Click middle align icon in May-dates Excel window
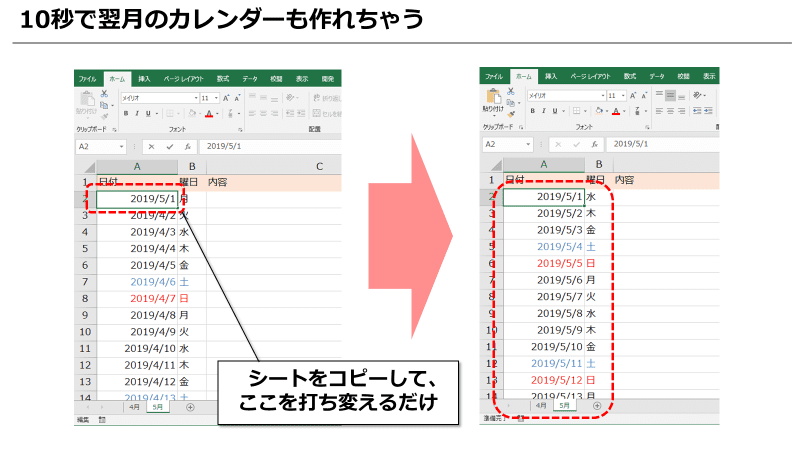 670,95
